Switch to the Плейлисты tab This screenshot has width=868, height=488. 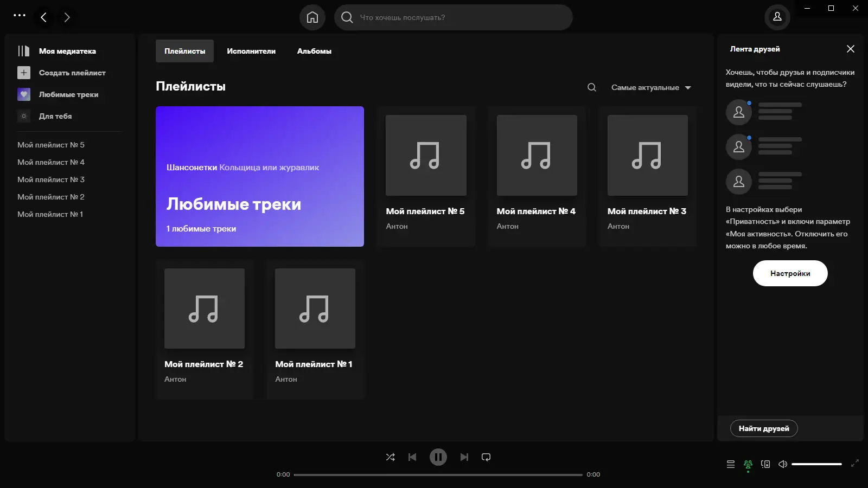(x=185, y=51)
